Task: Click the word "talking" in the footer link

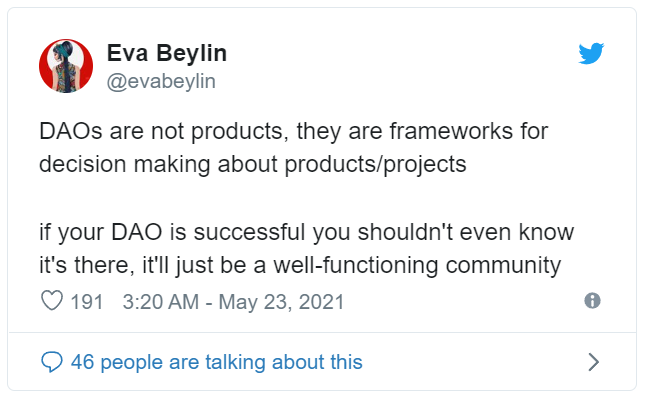Action: (235, 362)
